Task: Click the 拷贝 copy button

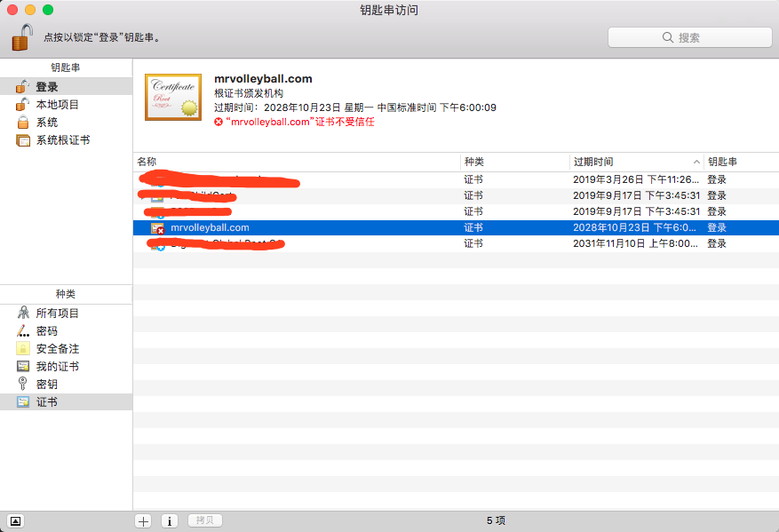Action: 205,520
